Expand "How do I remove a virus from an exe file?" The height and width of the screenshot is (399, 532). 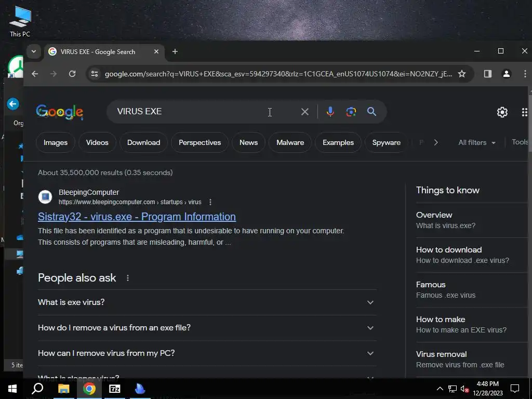[x=207, y=328]
